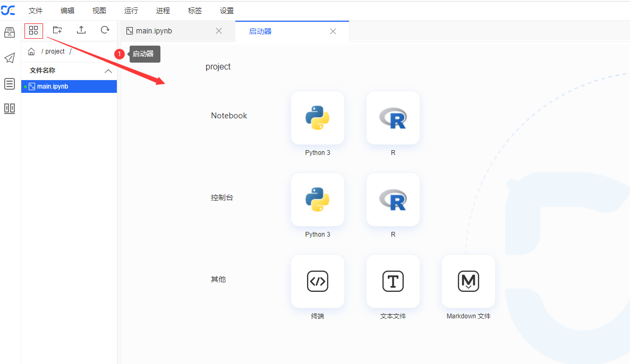Launch Python 3 Notebook
The height and width of the screenshot is (364, 630).
point(318,118)
